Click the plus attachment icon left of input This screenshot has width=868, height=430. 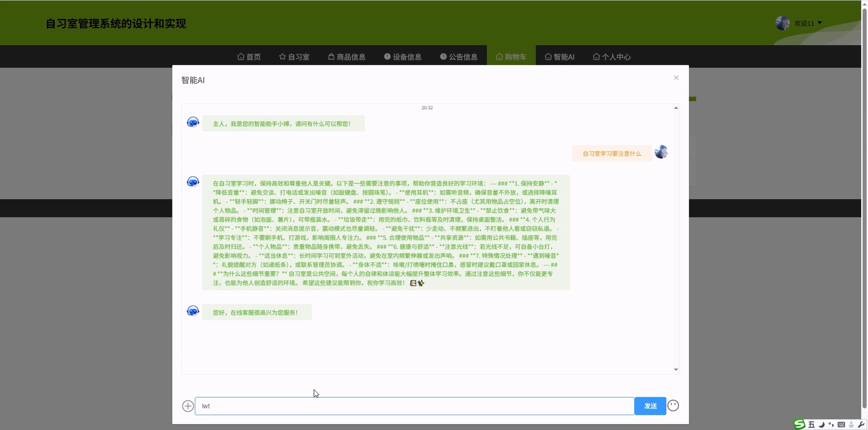pyautogui.click(x=188, y=406)
